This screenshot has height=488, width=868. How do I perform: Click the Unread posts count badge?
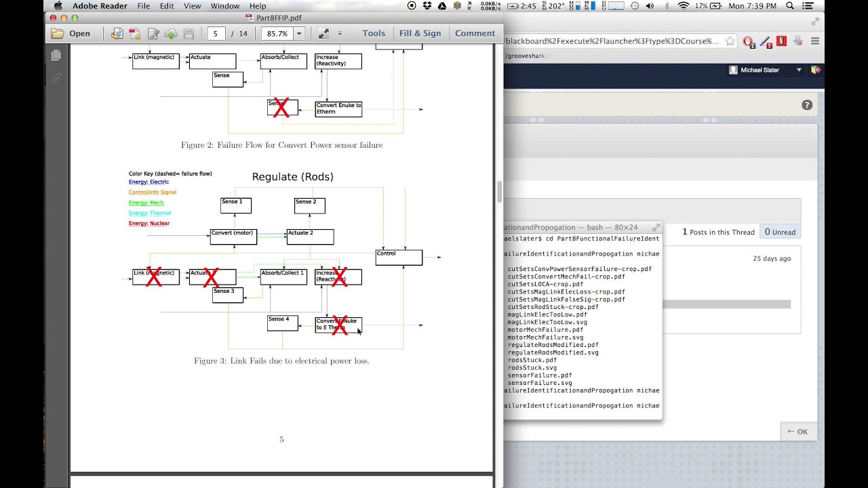780,232
